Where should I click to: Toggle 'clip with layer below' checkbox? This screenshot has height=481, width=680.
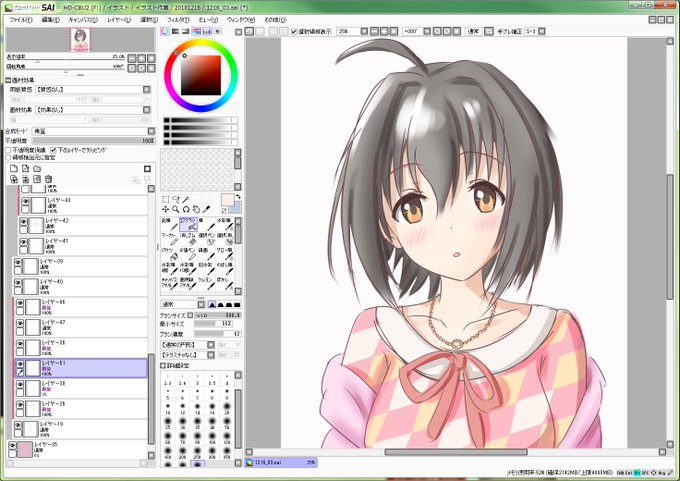[53, 150]
